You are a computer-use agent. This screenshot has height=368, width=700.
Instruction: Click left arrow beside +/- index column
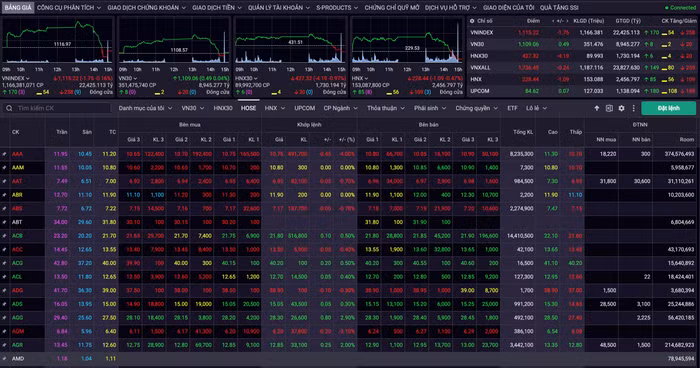[553, 21]
